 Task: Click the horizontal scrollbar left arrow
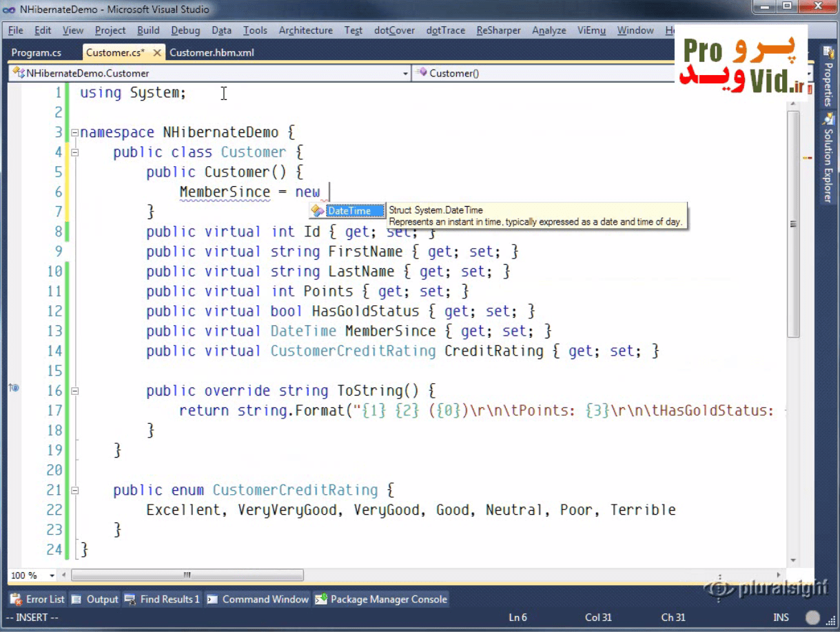tap(65, 575)
